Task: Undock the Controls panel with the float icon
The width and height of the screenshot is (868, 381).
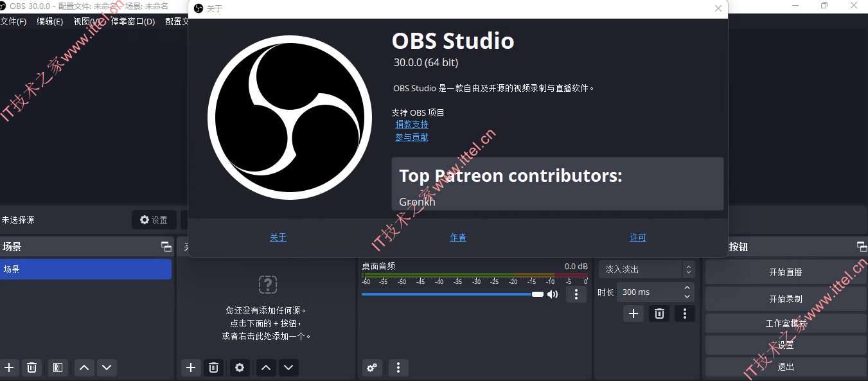Action: [862, 247]
